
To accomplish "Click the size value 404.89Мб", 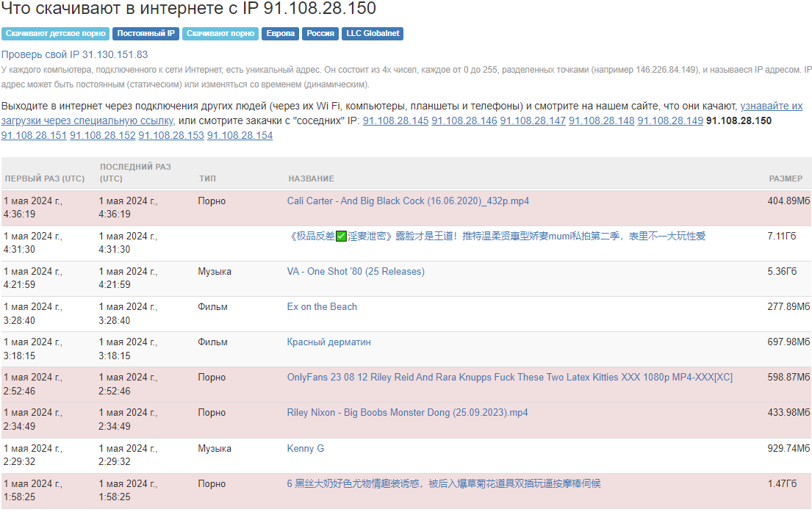I will pos(788,201).
